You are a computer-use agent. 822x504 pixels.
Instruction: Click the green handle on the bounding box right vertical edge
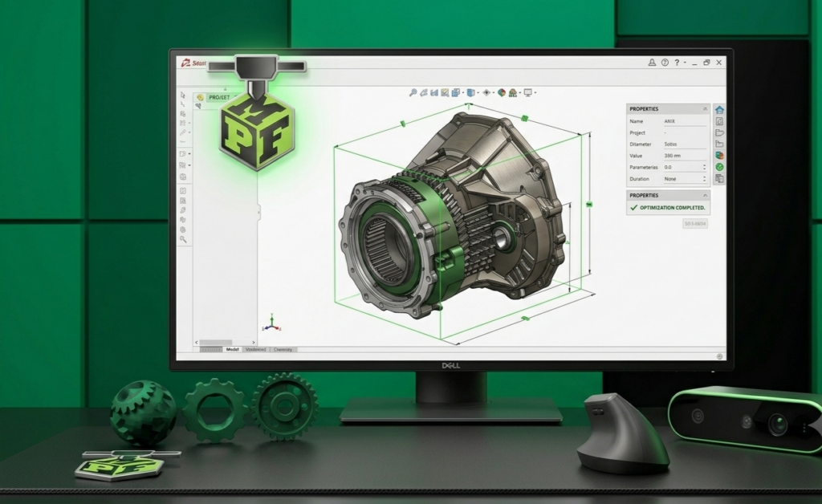[x=589, y=205]
